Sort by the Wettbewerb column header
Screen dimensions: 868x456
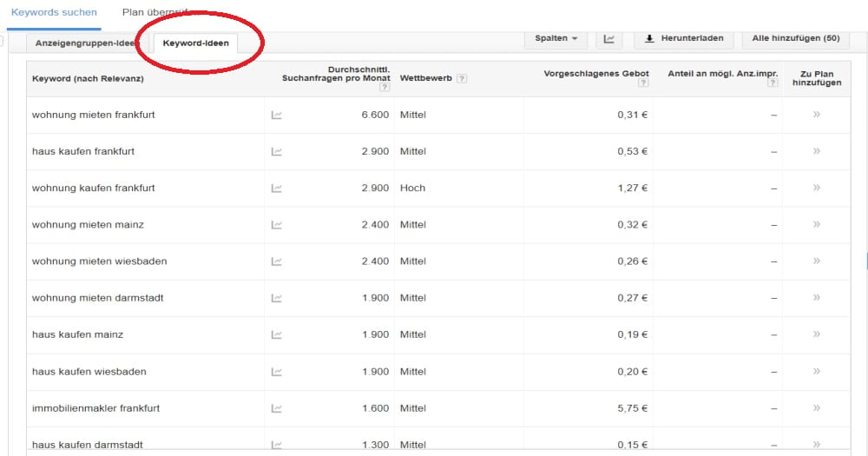(425, 78)
